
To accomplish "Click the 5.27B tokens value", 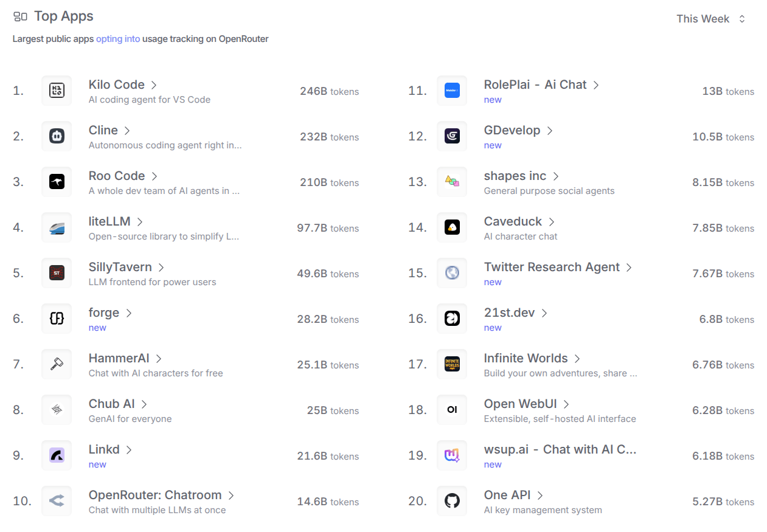I will [723, 502].
